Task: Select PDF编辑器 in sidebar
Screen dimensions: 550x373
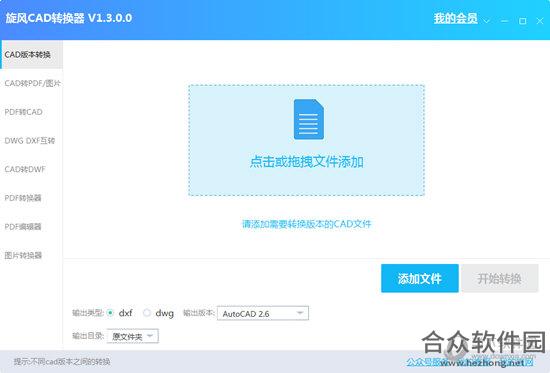Action: (32, 227)
